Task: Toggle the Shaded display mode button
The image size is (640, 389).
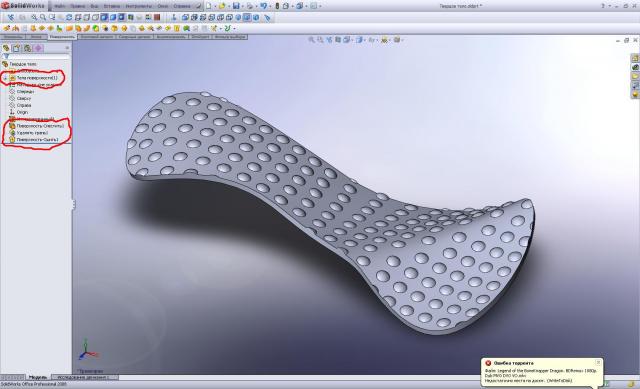Action: coord(113,17)
